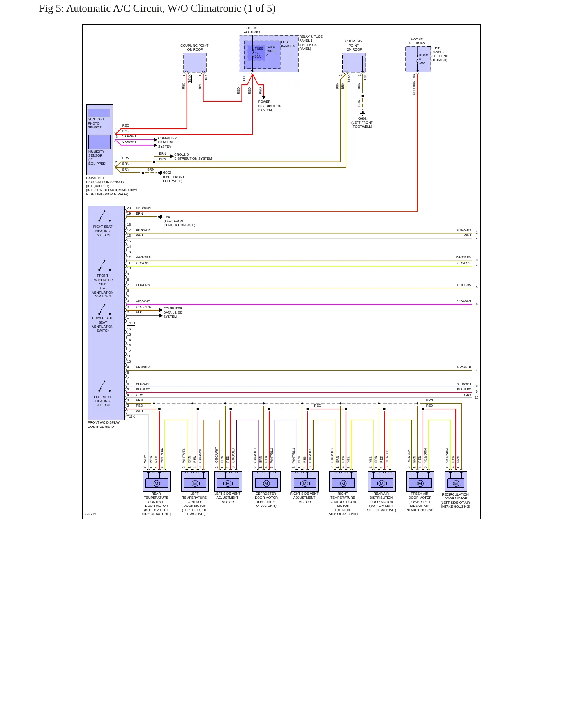The width and height of the screenshot is (563, 728).
Task: Click the 'POWER DISTRIBUTION SYSTEM' text
Action: pos(270,106)
